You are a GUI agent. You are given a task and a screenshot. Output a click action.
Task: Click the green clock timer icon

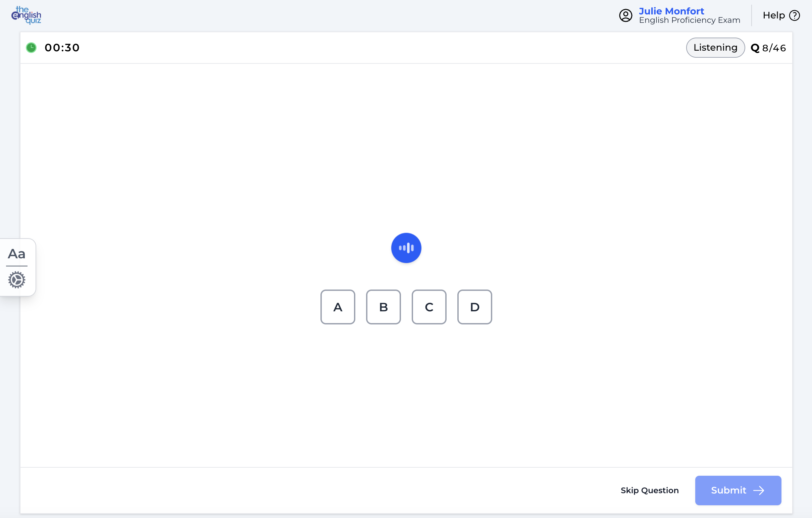(x=31, y=48)
